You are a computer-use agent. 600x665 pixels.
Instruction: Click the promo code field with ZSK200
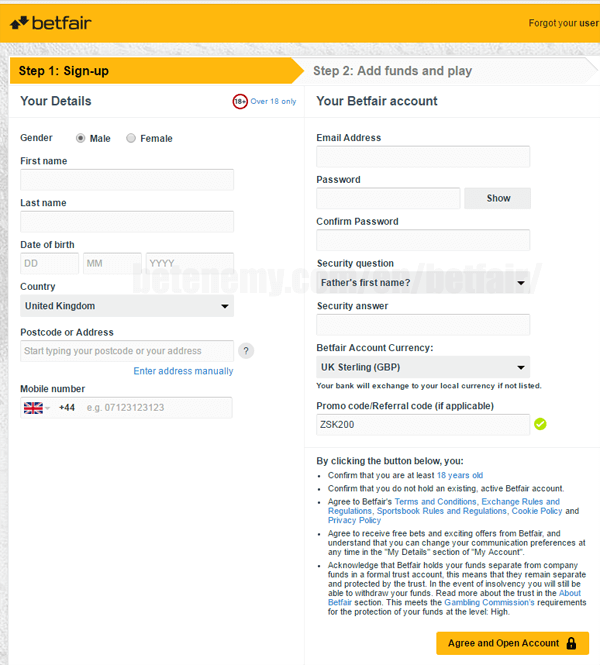coord(423,425)
